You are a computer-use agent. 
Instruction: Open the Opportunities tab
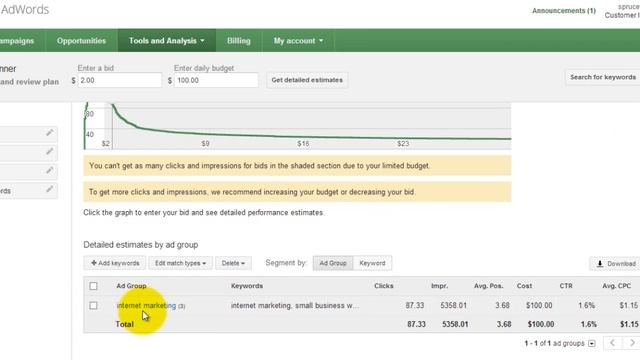tap(81, 41)
